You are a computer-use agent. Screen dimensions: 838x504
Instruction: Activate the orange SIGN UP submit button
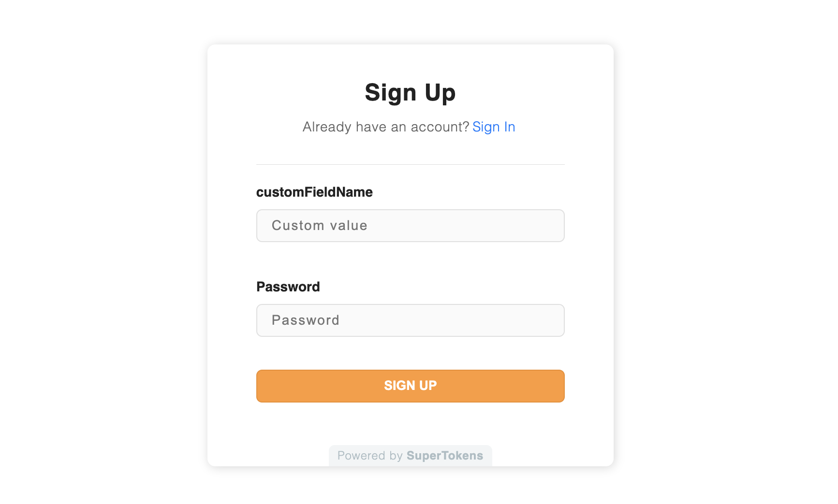coord(410,386)
